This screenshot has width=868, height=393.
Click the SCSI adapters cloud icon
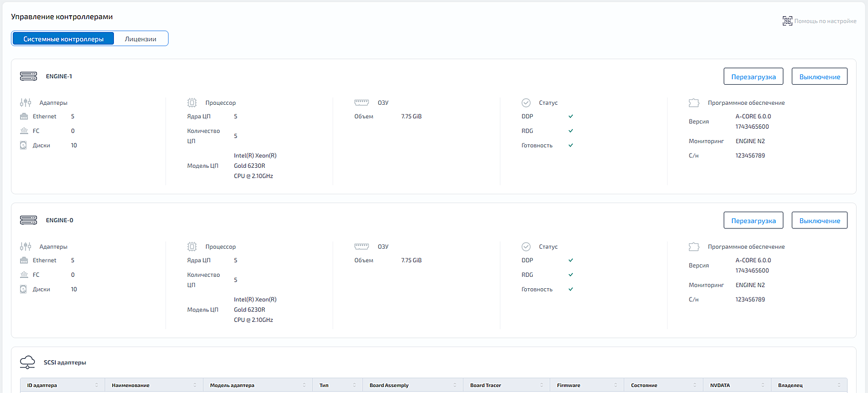pos(27,362)
